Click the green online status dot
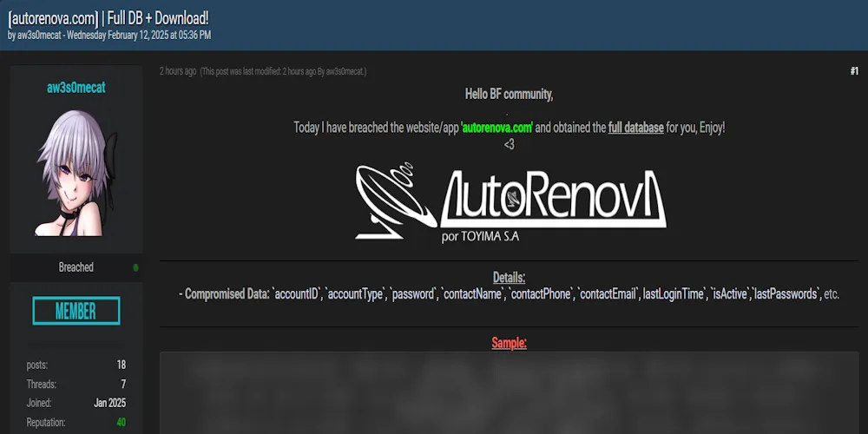This screenshot has width=868, height=434. (x=135, y=268)
